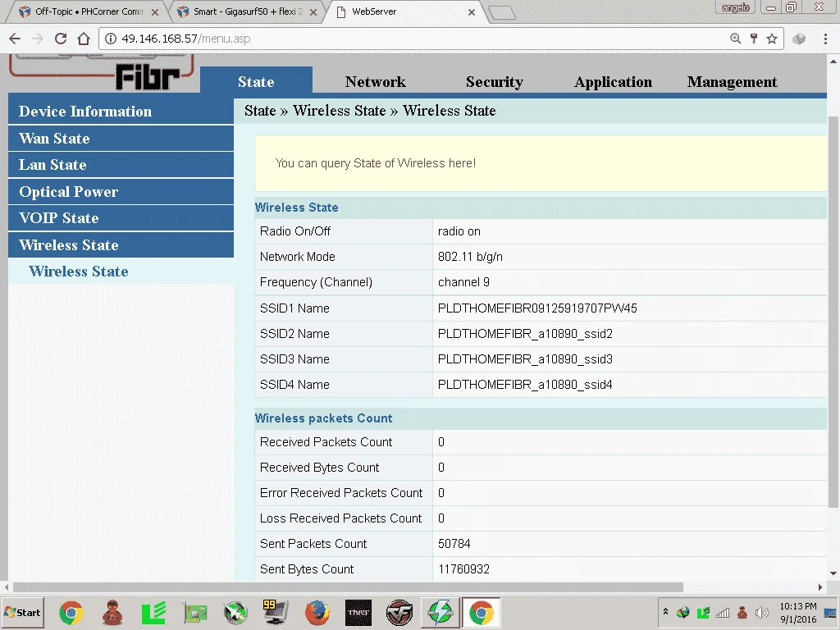Image resolution: width=840 pixels, height=630 pixels.
Task: Go back using the browser back arrow
Action: 15,39
